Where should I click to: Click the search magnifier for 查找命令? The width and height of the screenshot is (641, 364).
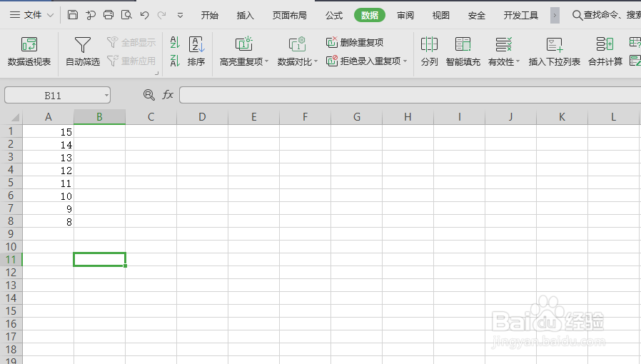point(577,16)
